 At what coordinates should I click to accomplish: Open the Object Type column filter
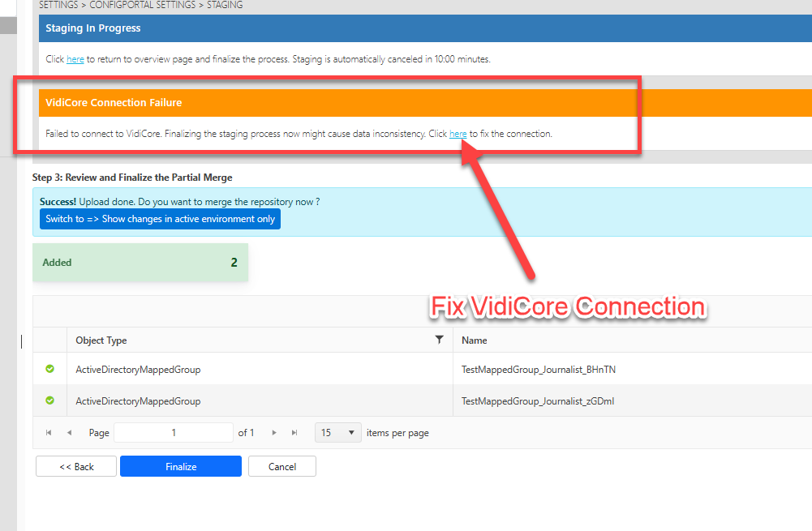point(439,340)
